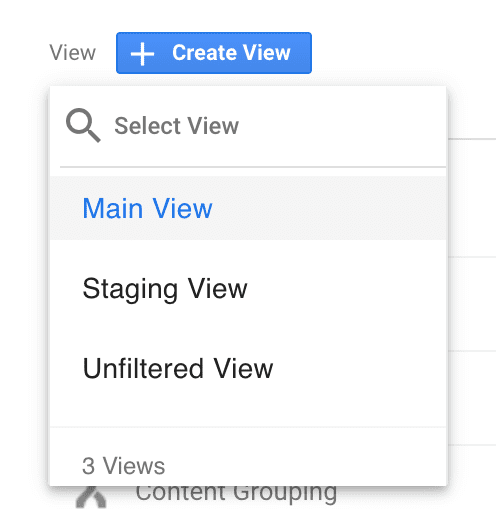
Task: Focus the Select View search field
Action: point(248,126)
